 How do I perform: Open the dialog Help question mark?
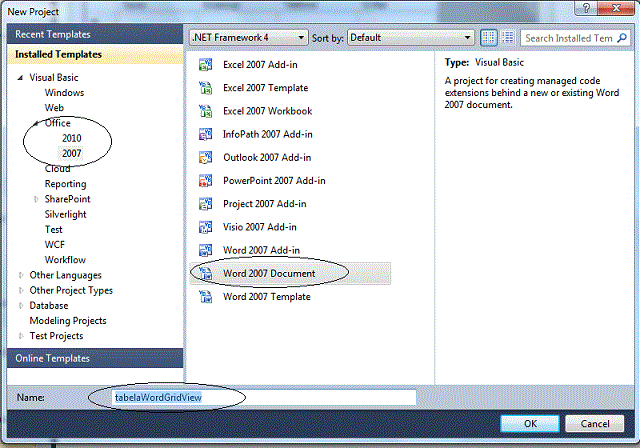(586, 8)
